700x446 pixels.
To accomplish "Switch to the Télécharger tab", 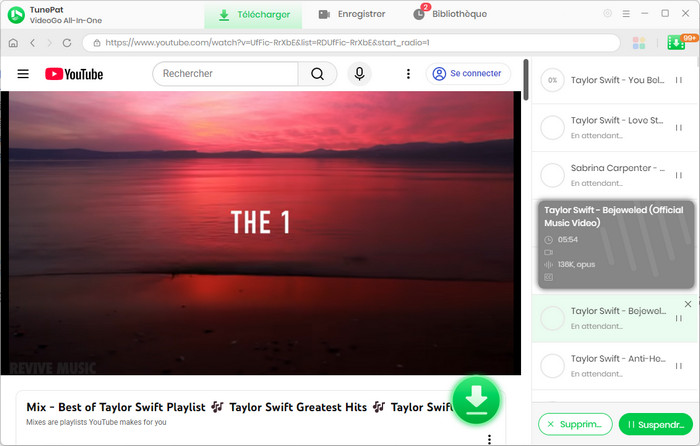I will (254, 15).
